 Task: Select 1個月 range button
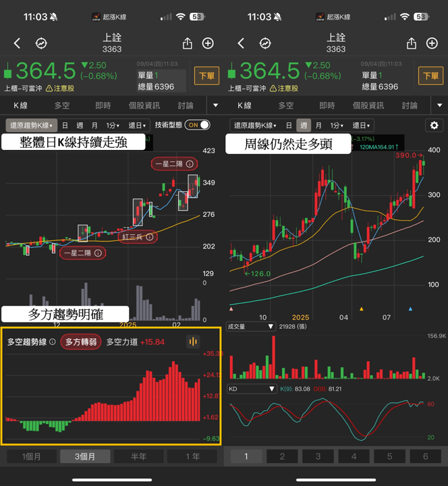click(32, 456)
